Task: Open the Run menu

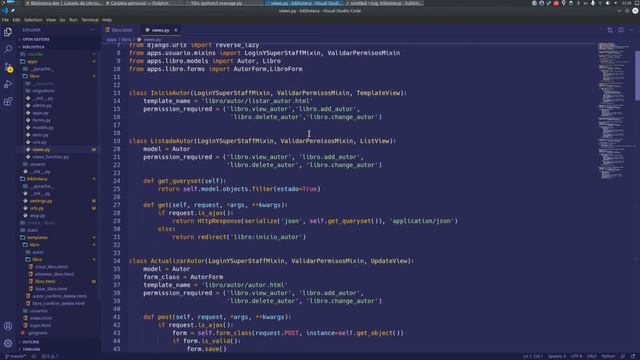Action: pyautogui.click(x=73, y=20)
